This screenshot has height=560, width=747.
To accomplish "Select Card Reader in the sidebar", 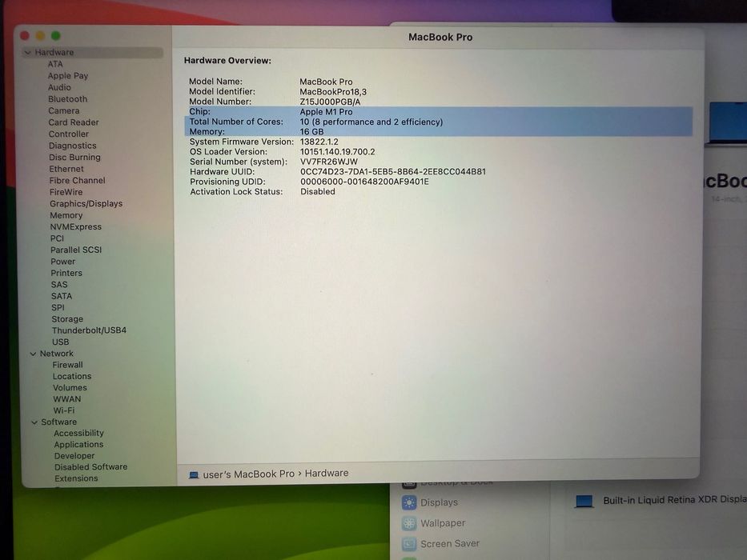I will coord(74,122).
